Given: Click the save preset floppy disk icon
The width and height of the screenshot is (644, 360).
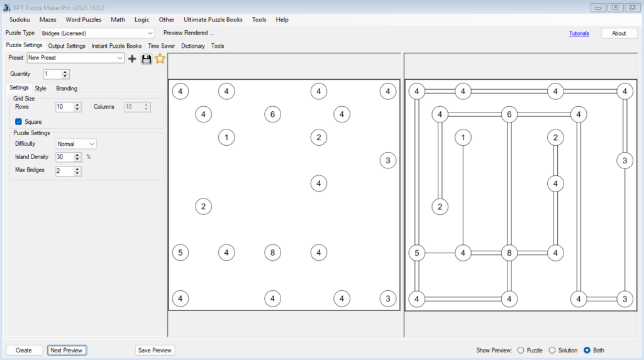Looking at the screenshot, I should pyautogui.click(x=147, y=58).
